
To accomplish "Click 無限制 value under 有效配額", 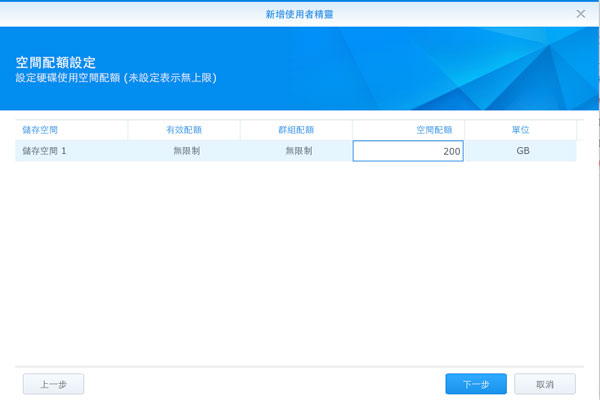I will (187, 151).
